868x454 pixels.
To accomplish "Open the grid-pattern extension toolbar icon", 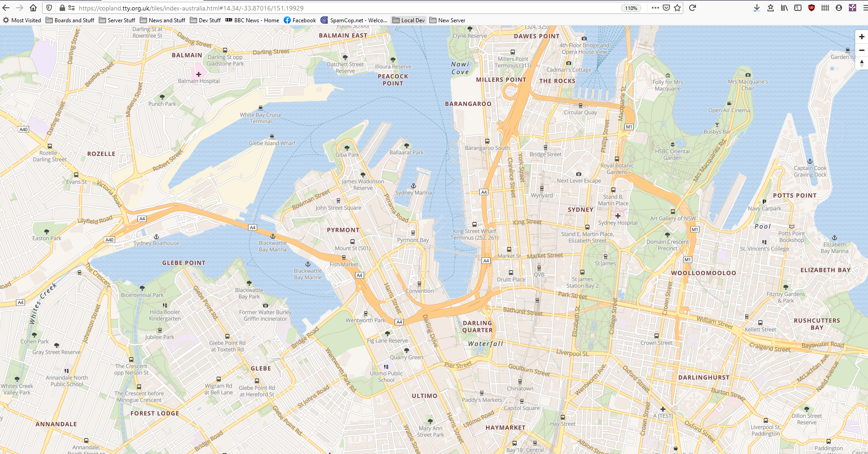I will click(x=825, y=8).
